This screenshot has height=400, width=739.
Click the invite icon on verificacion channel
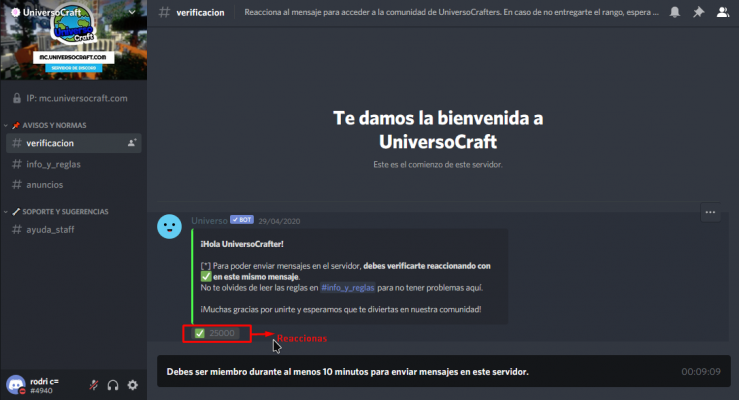132,143
